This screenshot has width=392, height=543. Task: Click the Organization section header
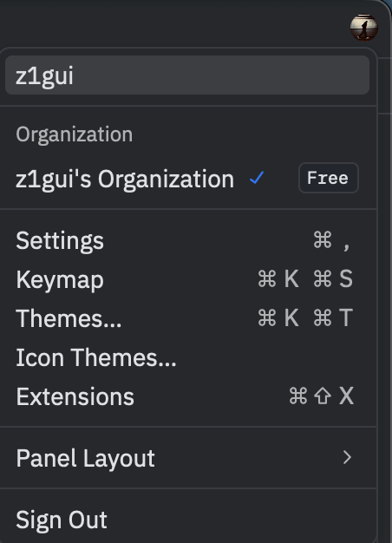tap(74, 134)
